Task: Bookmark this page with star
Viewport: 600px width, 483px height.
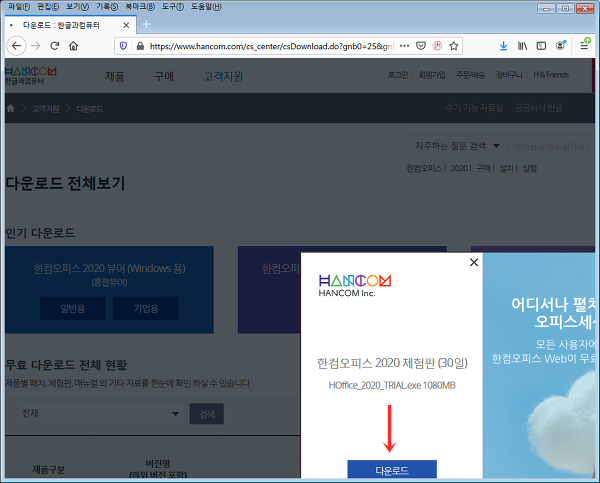Action: [x=453, y=46]
